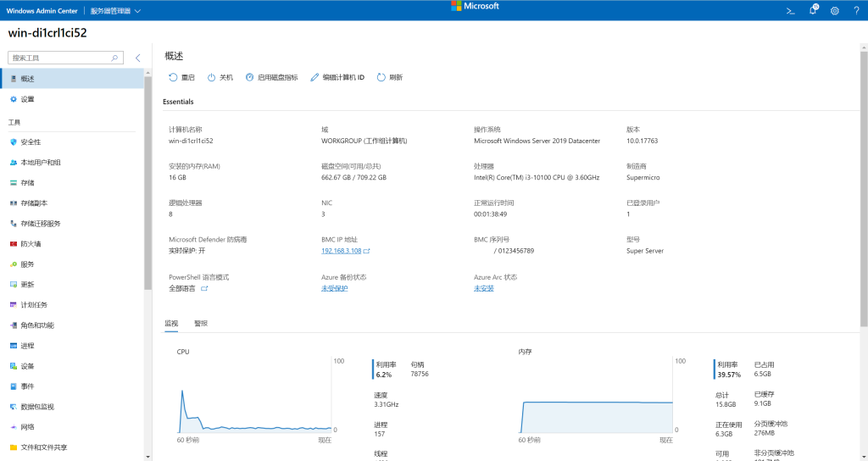868x461 pixels.
Task: Open the 防火墙 tool
Action: pos(72,244)
